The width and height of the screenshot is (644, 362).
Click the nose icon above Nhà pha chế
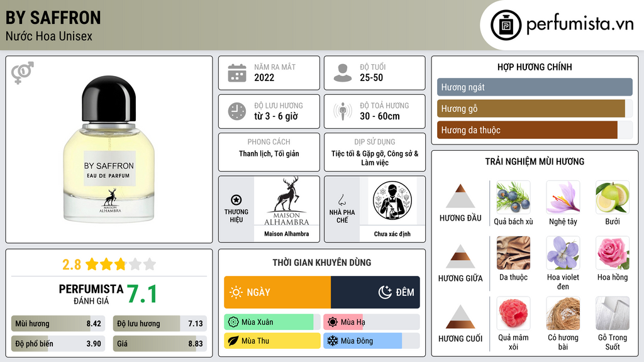pos(341,200)
